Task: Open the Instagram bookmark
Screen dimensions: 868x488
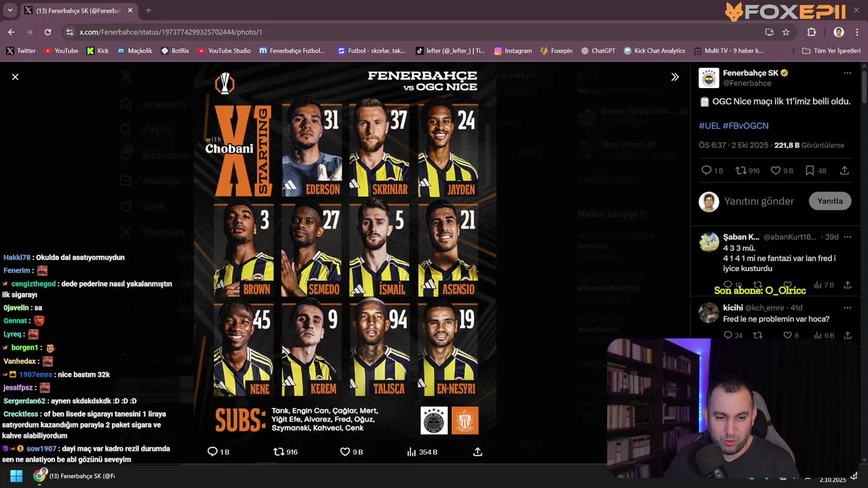Action: 513,51
